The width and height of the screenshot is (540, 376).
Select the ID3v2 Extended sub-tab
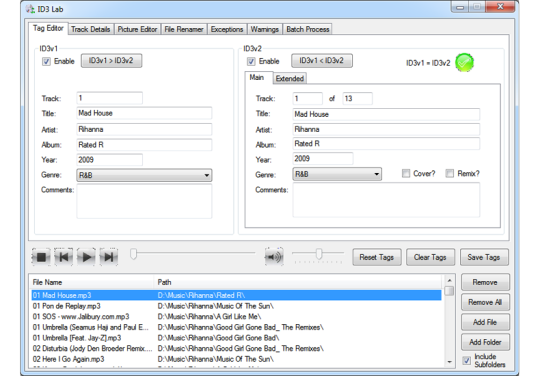pos(290,79)
